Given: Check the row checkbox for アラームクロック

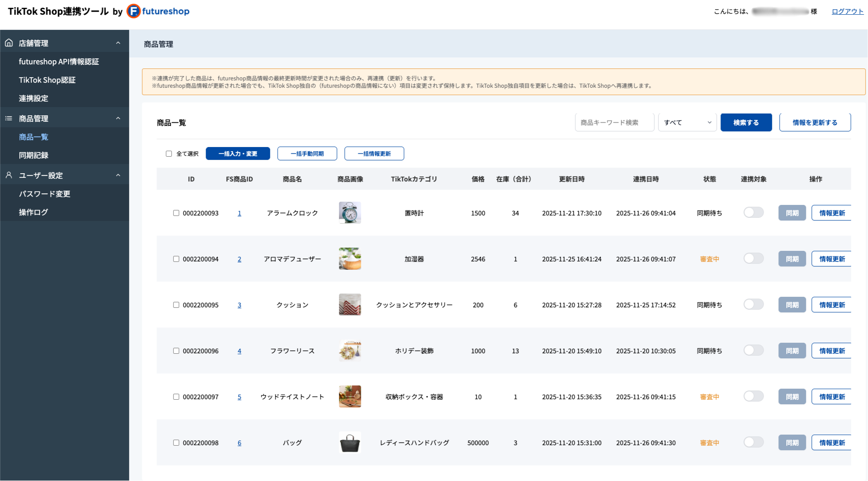Looking at the screenshot, I should tap(176, 213).
